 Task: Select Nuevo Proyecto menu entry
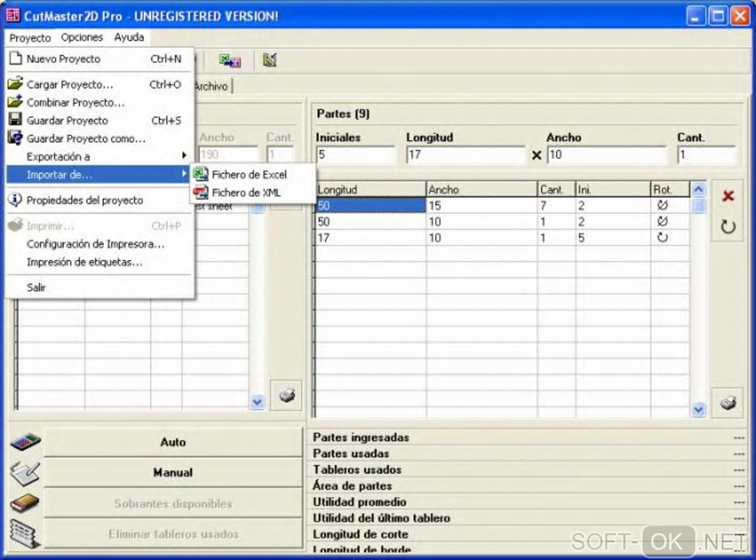(99, 59)
